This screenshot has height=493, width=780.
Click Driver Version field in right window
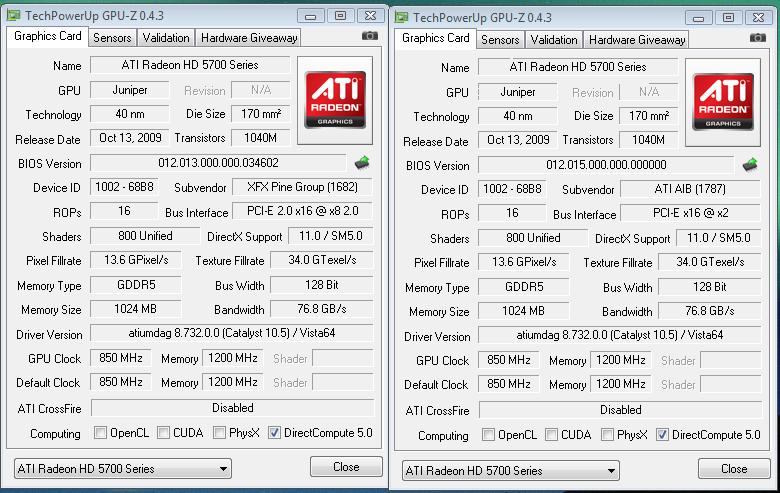(619, 335)
